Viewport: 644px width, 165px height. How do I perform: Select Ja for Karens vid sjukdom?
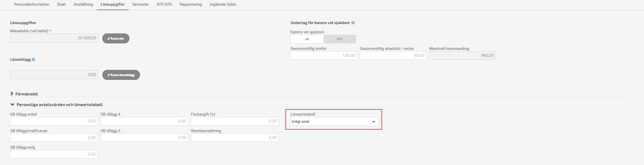pyautogui.click(x=307, y=39)
